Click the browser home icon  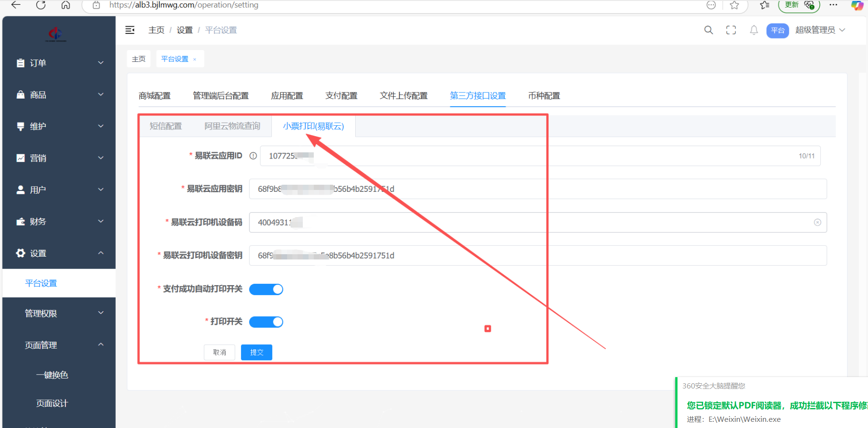tap(66, 5)
